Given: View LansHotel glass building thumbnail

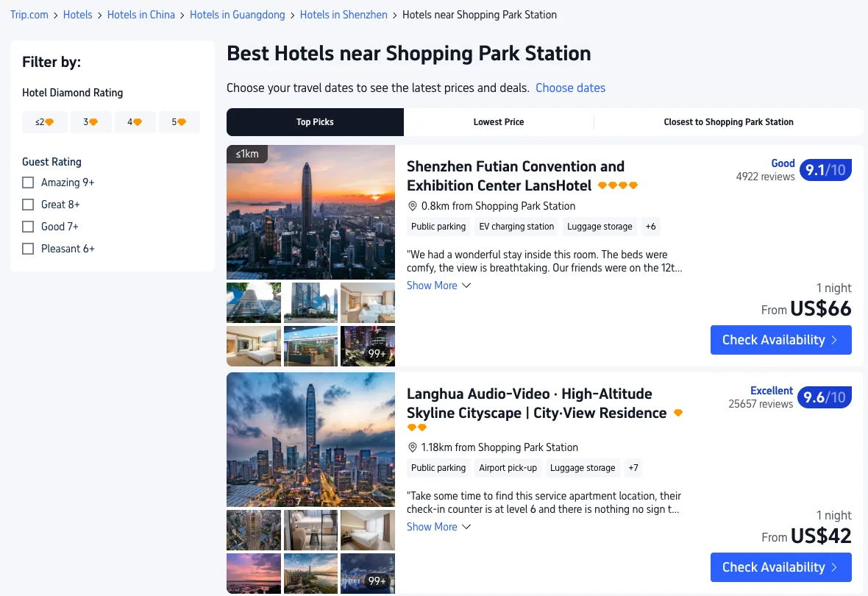Looking at the screenshot, I should 254,302.
